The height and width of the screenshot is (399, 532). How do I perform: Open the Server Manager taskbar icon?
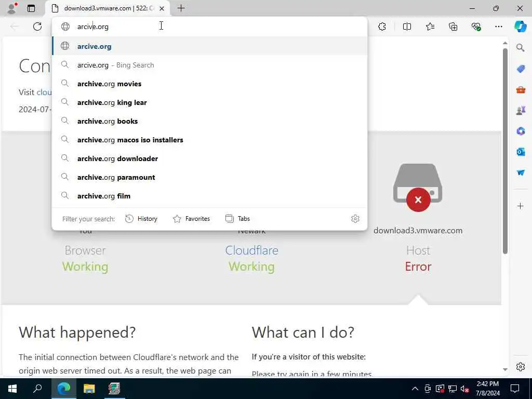point(114,389)
